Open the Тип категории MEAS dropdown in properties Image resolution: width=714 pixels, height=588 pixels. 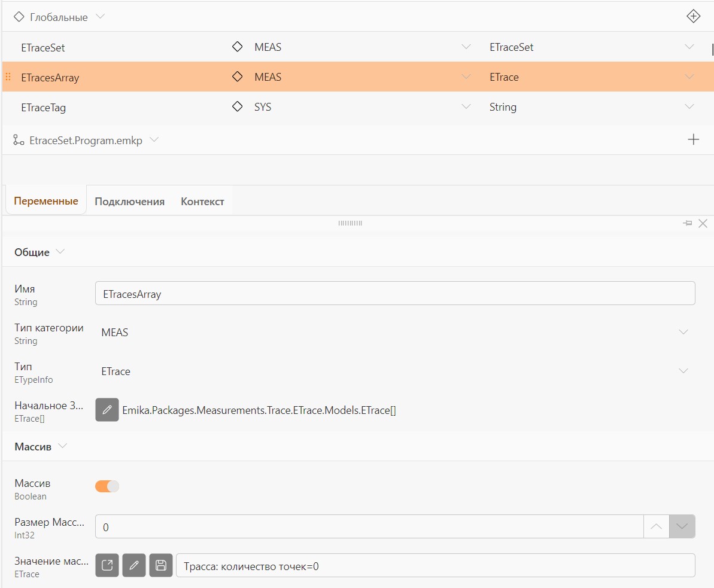click(x=394, y=332)
